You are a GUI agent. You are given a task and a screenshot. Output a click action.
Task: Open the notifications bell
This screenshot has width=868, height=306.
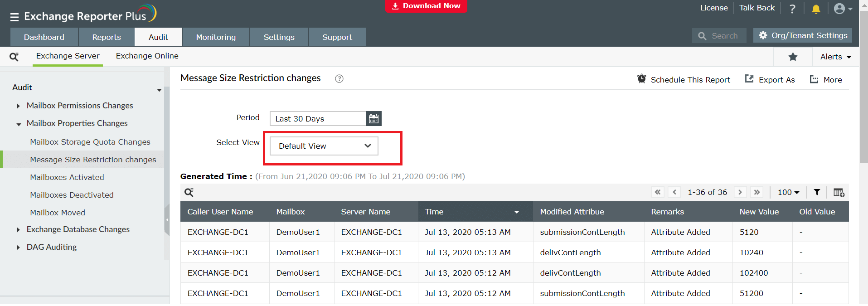coord(816,9)
